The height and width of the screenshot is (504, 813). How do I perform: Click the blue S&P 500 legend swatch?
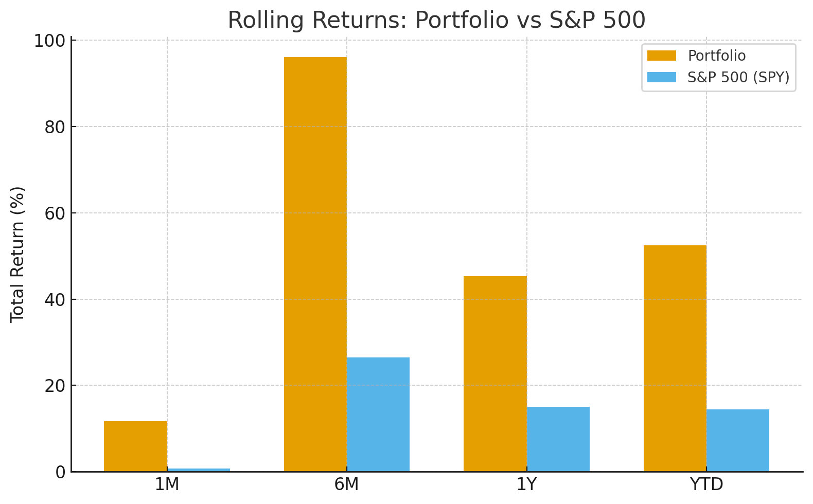coord(661,77)
